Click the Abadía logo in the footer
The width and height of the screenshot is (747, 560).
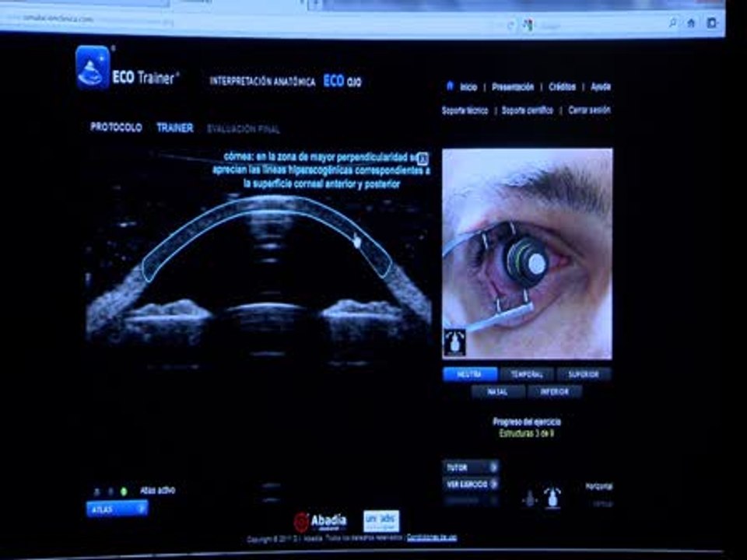[320, 522]
